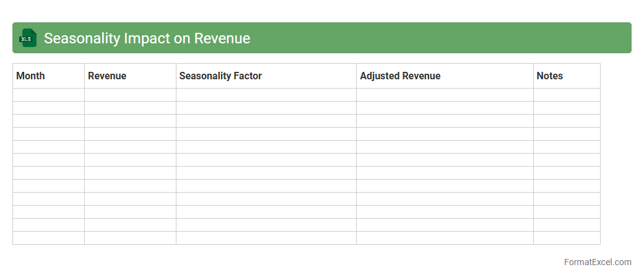The image size is (644, 280).
Task: Select the Revenue column header
Action: tap(130, 76)
